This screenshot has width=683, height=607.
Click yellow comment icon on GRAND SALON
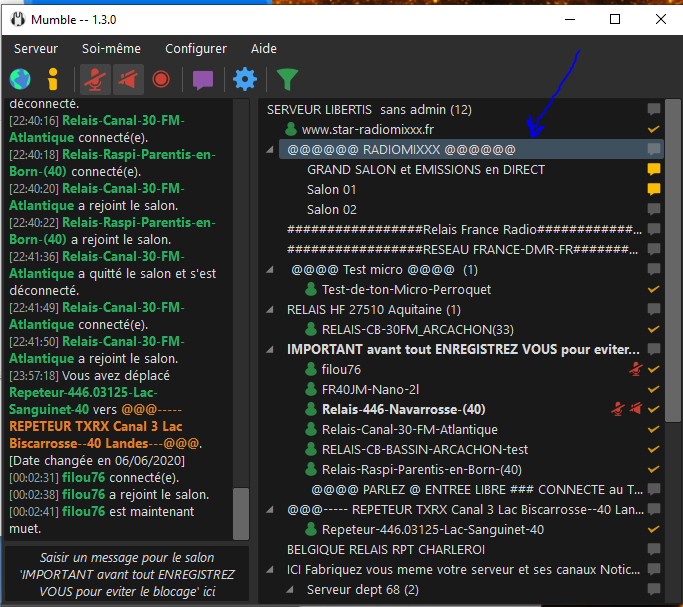653,169
